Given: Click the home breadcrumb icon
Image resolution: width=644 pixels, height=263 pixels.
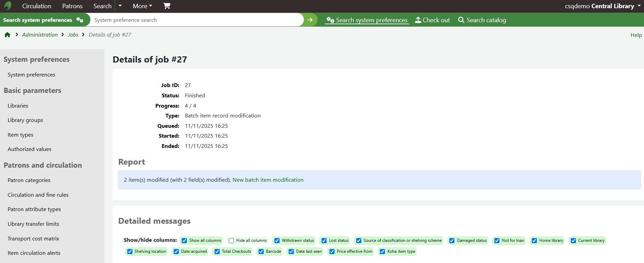Looking at the screenshot, I should click(7, 35).
